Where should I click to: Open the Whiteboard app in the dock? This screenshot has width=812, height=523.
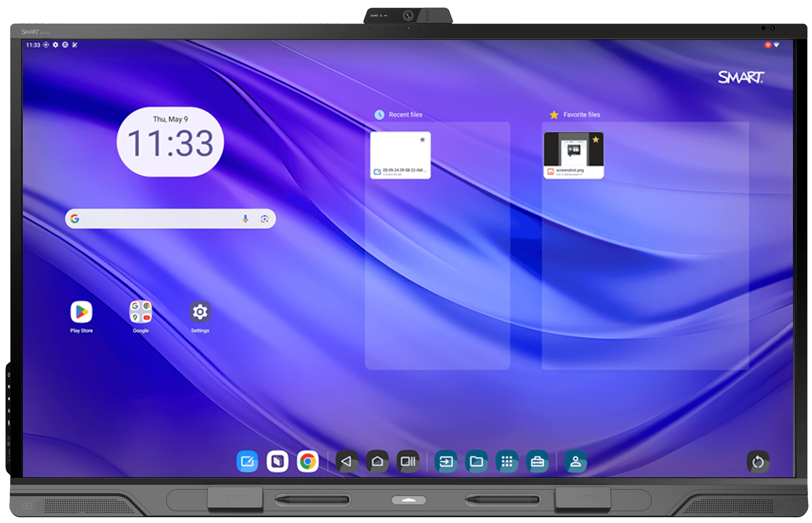(247, 461)
